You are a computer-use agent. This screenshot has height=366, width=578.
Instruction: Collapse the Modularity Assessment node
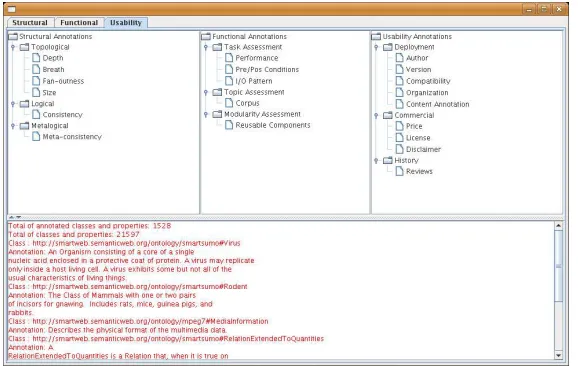[x=206, y=115]
